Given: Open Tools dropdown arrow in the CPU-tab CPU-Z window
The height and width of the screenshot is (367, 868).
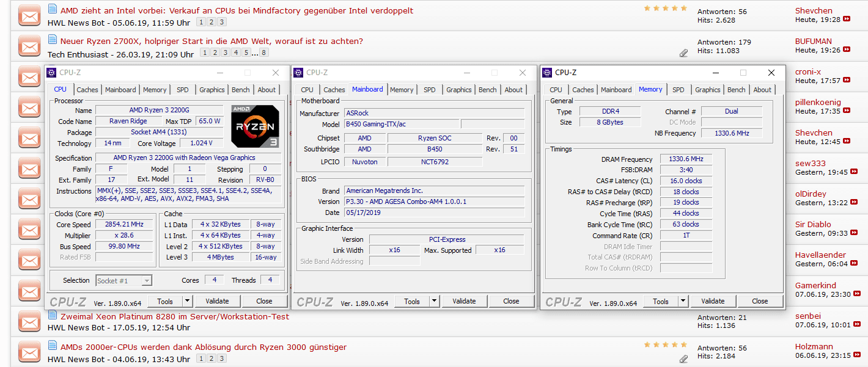Looking at the screenshot, I should coord(187,301).
